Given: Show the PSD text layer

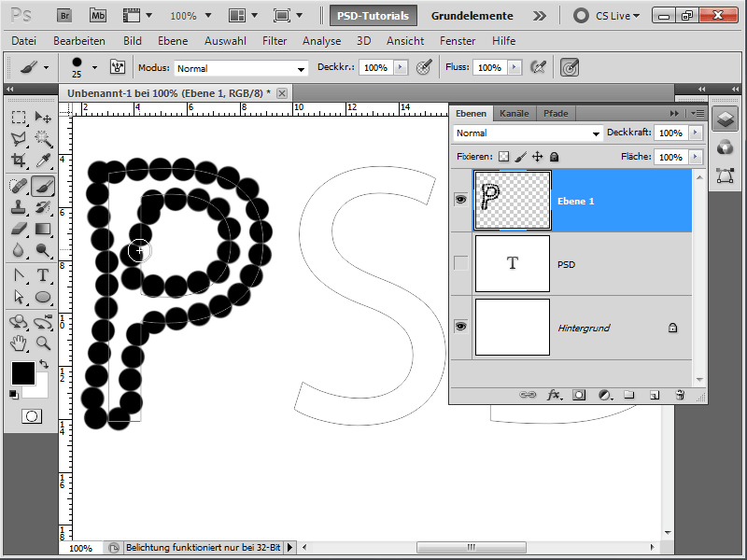Looking at the screenshot, I should [460, 263].
